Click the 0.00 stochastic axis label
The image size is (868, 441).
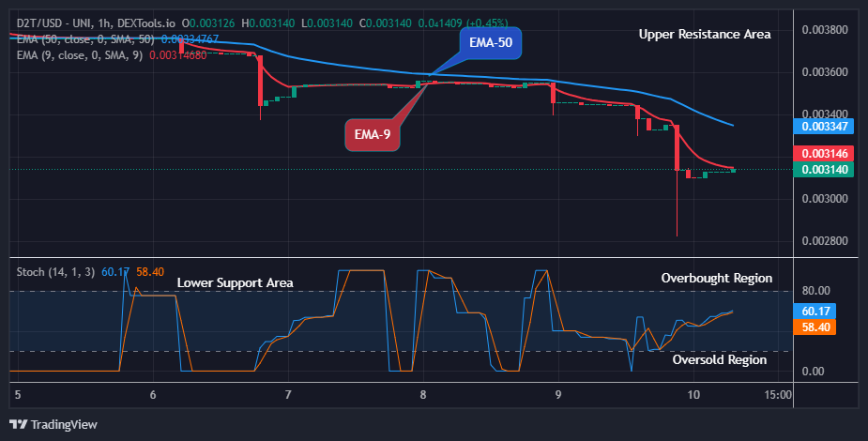[x=813, y=372]
